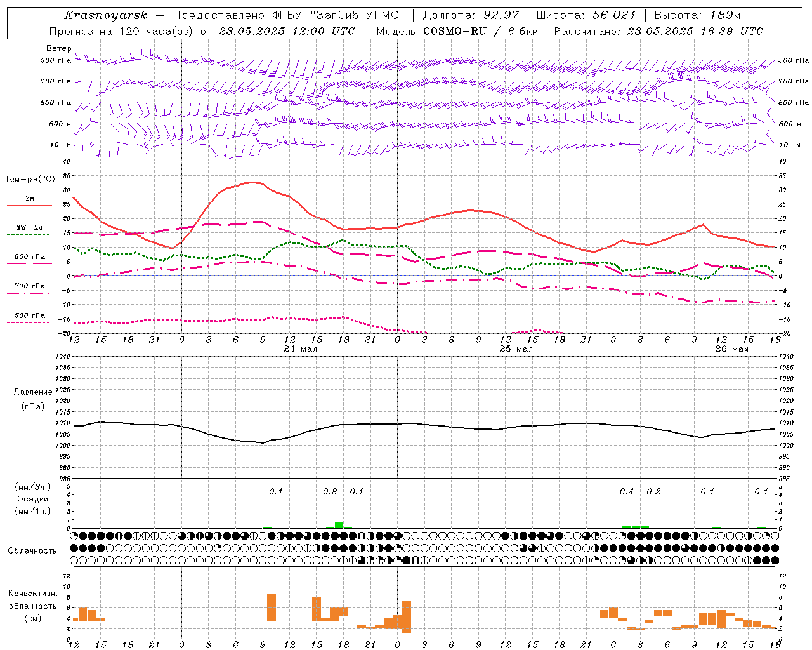Click the Td 2м dew point legend entry
This screenshot has width=812, height=650.
click(30, 227)
